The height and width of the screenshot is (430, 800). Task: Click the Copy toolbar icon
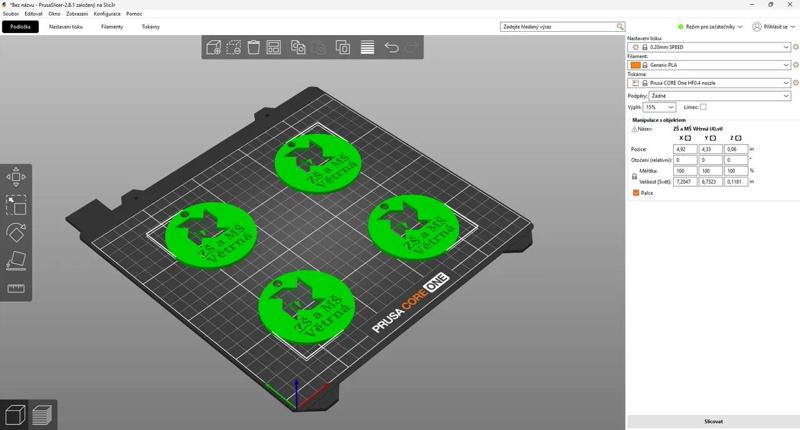(298, 47)
